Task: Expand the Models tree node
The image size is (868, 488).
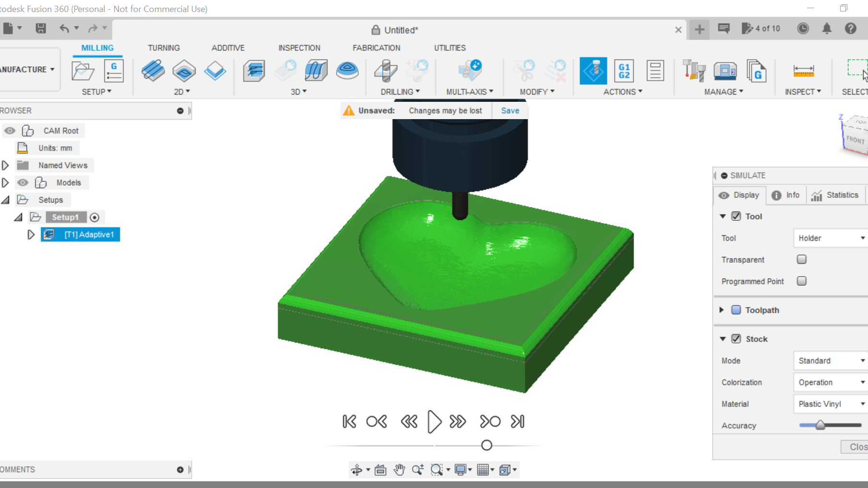Action: click(5, 183)
